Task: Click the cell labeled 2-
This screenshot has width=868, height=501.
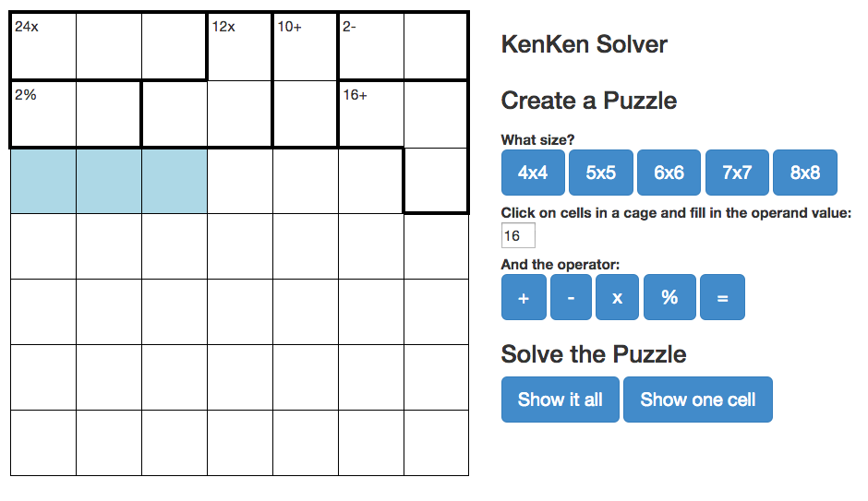Action: click(x=371, y=46)
